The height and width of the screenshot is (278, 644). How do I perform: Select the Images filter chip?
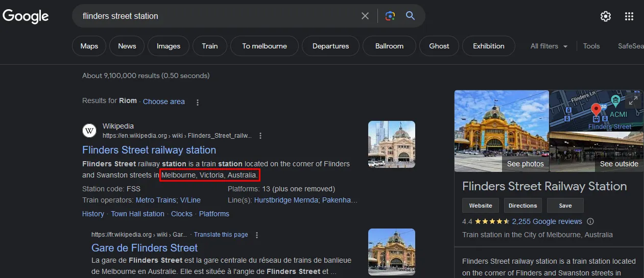click(169, 46)
